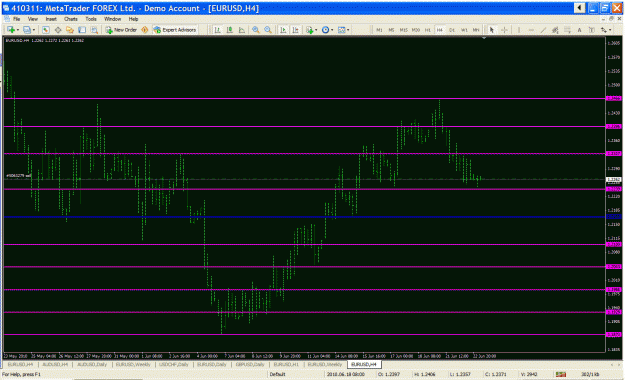Viewport: 625px width, 380px height.
Task: Open the Periods clock dropdown
Action: click(327, 30)
